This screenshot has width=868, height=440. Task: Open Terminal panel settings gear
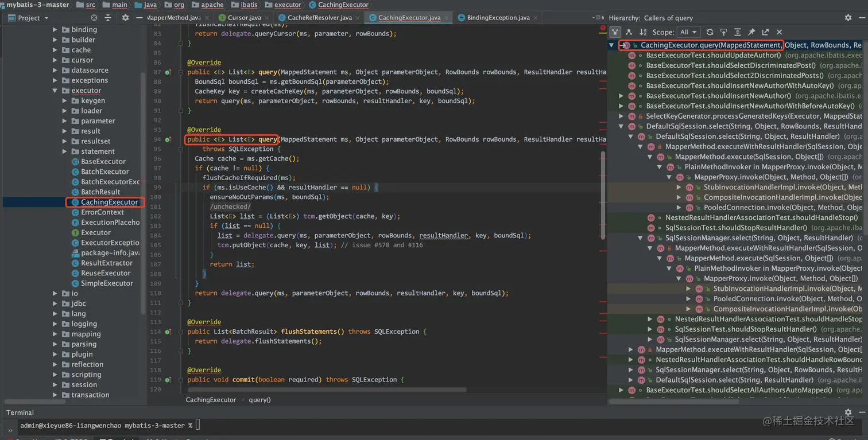[848, 412]
